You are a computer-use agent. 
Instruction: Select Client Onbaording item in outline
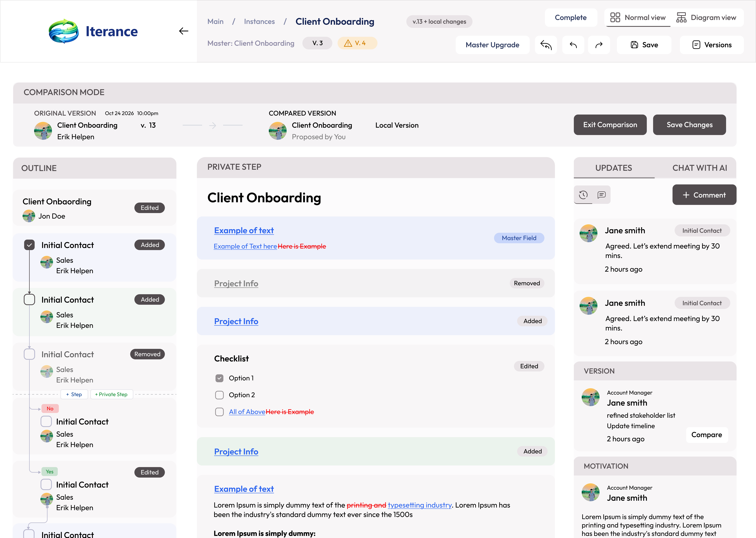point(94,208)
